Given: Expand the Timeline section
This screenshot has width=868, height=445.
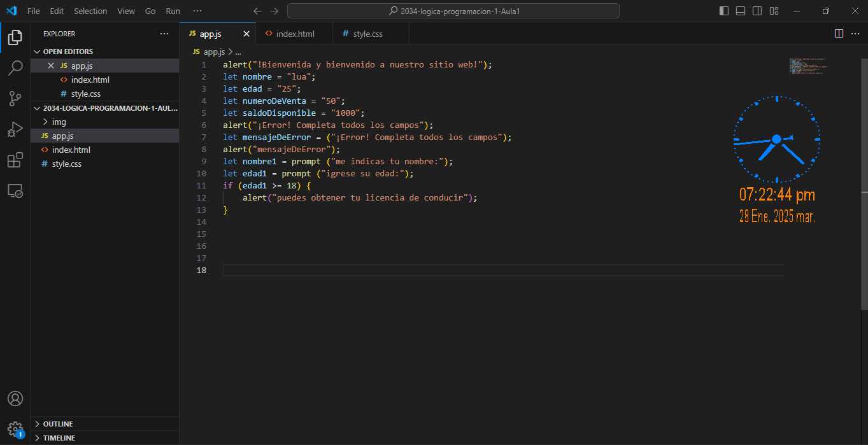Looking at the screenshot, I should (104, 438).
